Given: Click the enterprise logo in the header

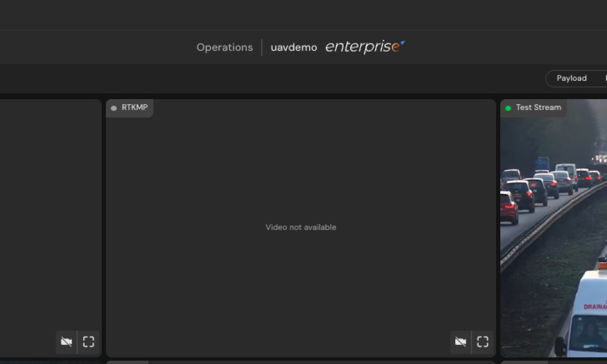Looking at the screenshot, I should click(365, 47).
